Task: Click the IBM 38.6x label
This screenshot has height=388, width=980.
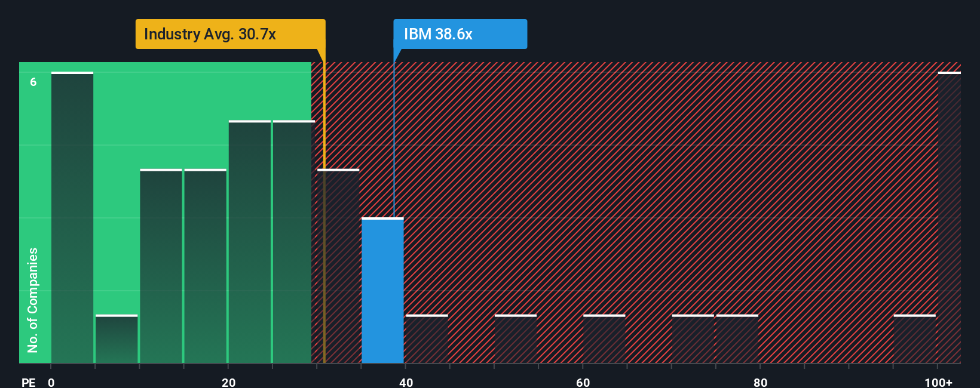Action: coord(460,34)
